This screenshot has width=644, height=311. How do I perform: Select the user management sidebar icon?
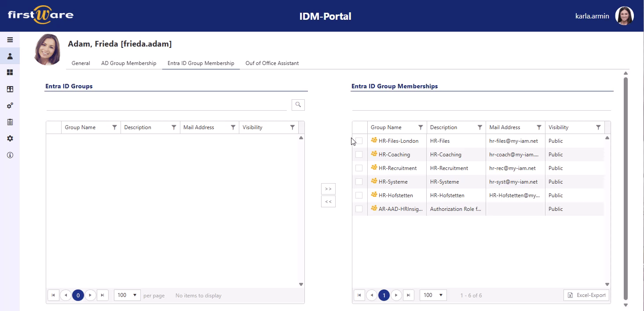[10, 56]
